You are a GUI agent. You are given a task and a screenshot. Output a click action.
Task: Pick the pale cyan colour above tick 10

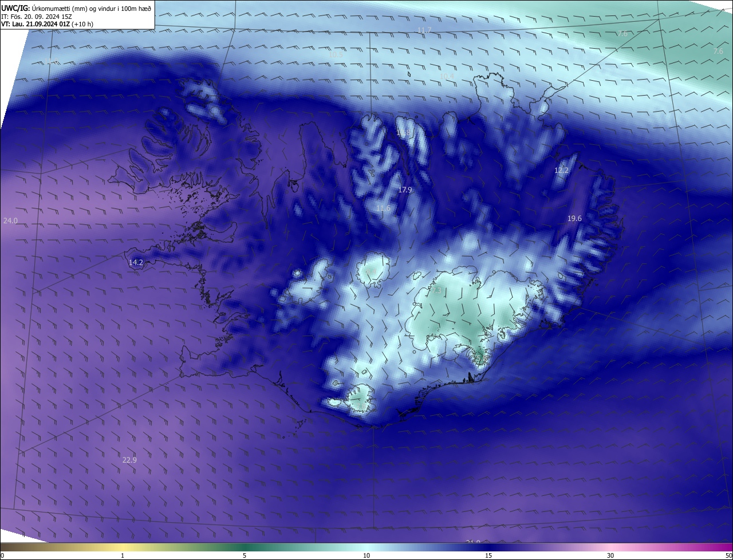(x=366, y=547)
